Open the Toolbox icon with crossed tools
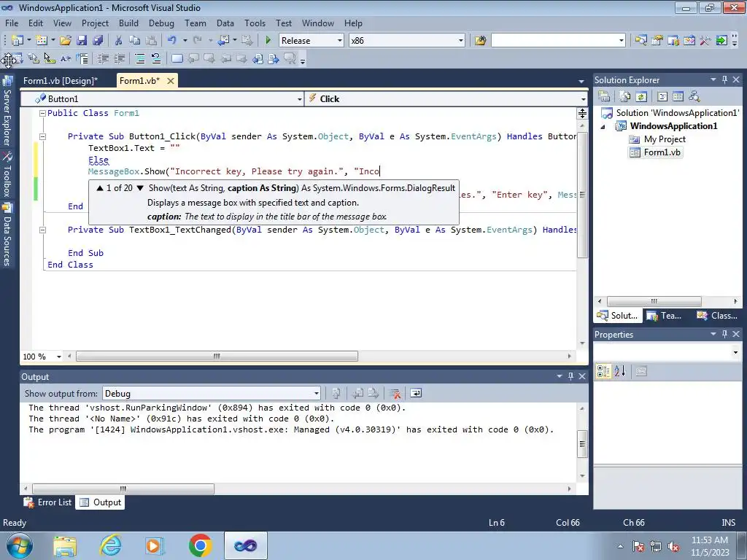This screenshot has width=747, height=560. click(705, 41)
